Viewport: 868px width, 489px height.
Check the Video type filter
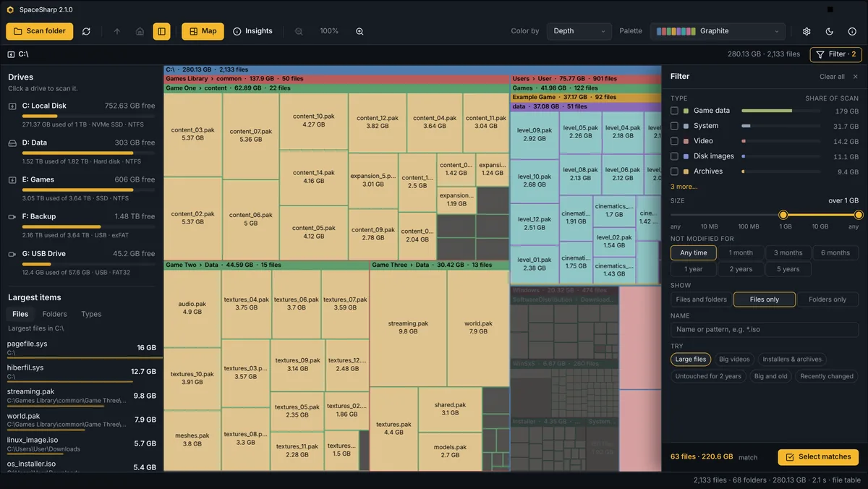(x=674, y=141)
